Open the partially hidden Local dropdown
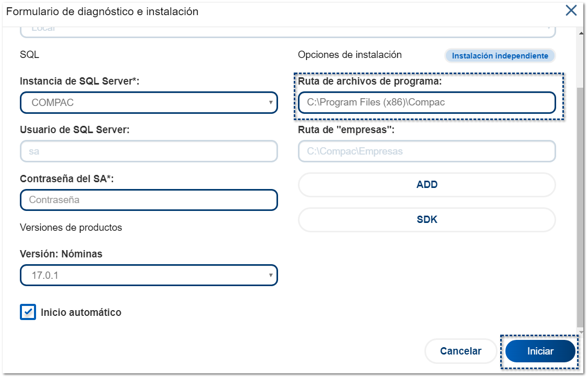 click(287, 31)
